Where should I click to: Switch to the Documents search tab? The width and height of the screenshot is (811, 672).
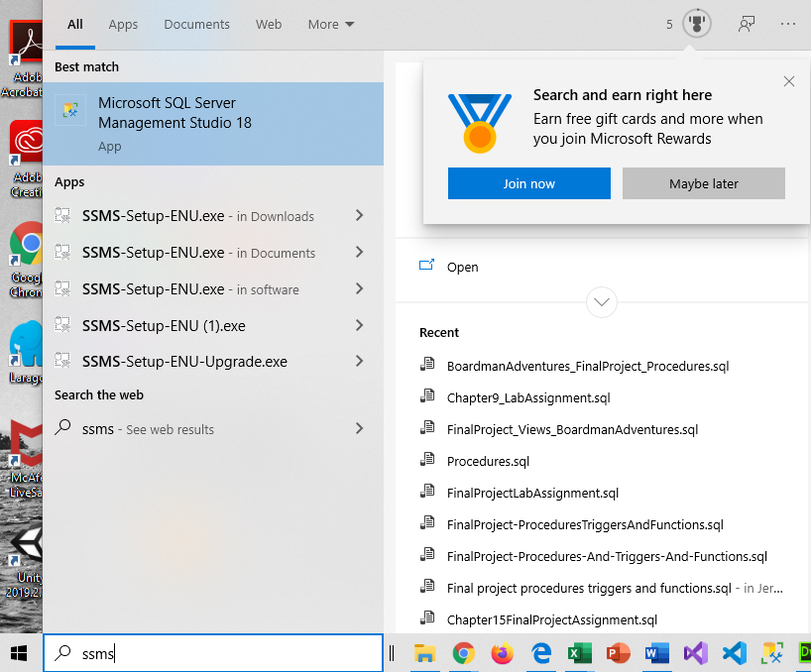pyautogui.click(x=196, y=24)
